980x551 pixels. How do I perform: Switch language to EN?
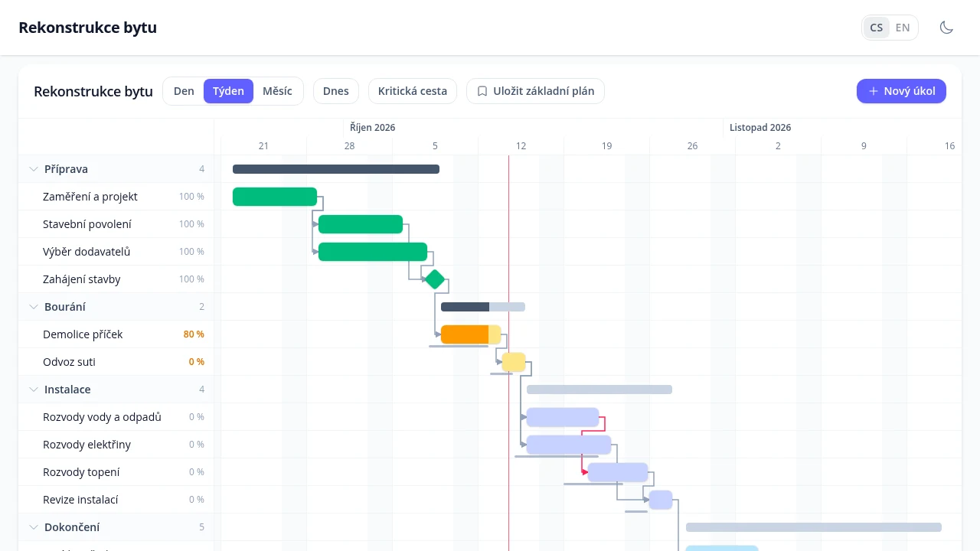pos(903,28)
